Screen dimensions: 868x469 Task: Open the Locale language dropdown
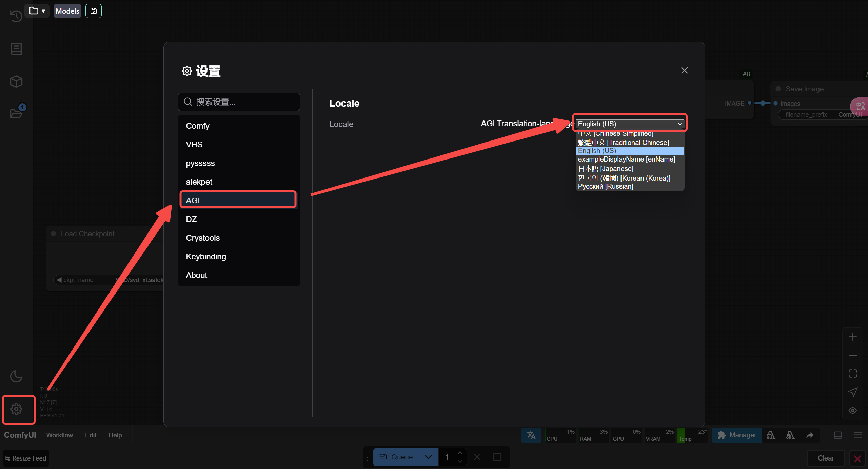coord(630,124)
